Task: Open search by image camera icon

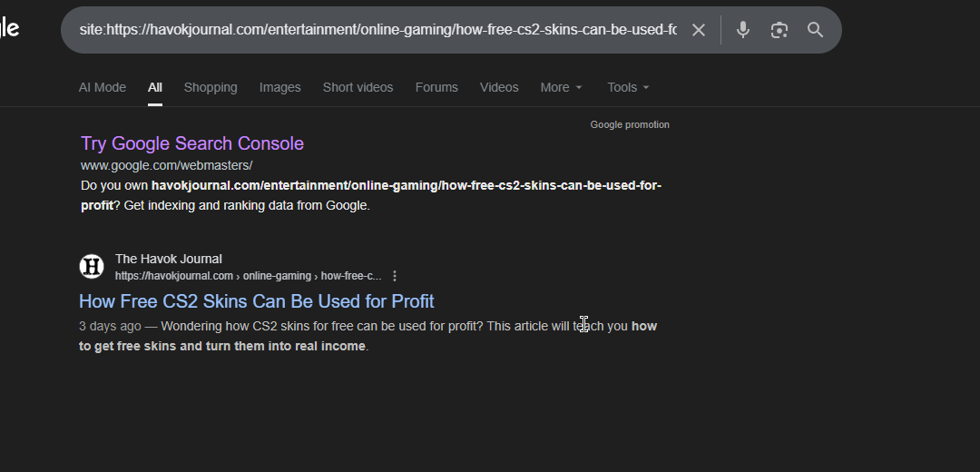Action: (779, 30)
